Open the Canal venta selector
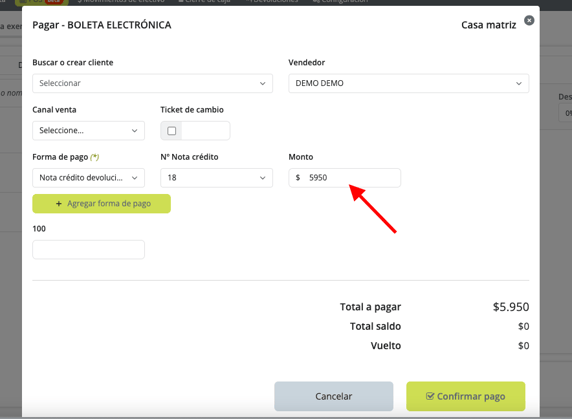The width and height of the screenshot is (572, 419). coord(89,131)
